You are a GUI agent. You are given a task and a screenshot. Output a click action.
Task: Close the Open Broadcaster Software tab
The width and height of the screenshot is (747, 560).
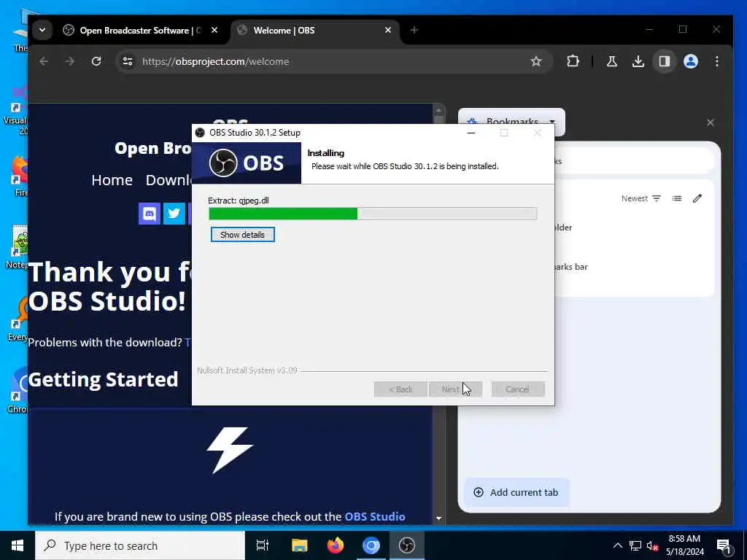214,30
